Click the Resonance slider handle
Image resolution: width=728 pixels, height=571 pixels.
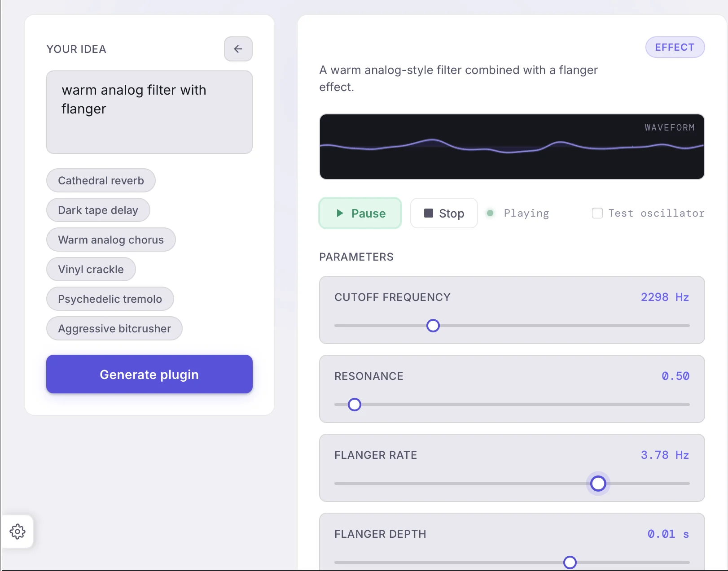355,405
